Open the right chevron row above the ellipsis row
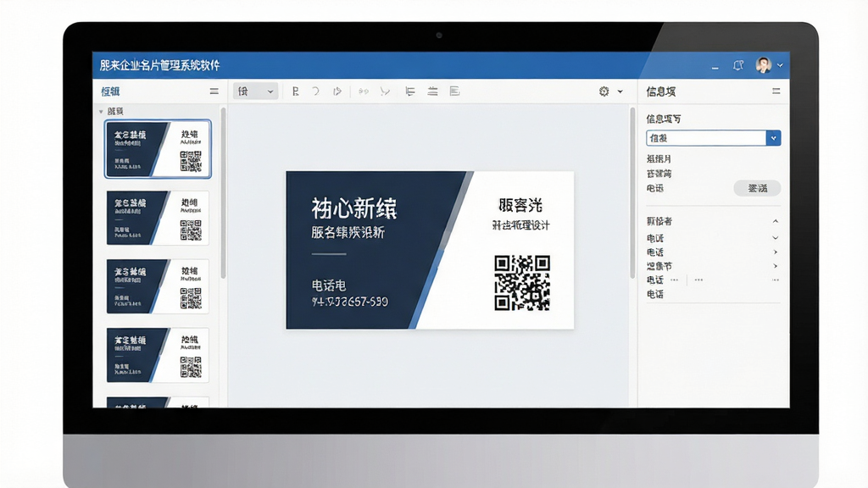868x488 pixels. tap(776, 266)
